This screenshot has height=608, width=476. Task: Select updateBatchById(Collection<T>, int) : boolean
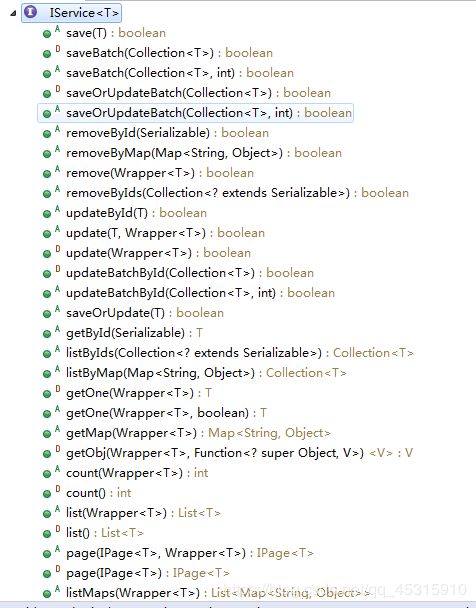click(200, 293)
